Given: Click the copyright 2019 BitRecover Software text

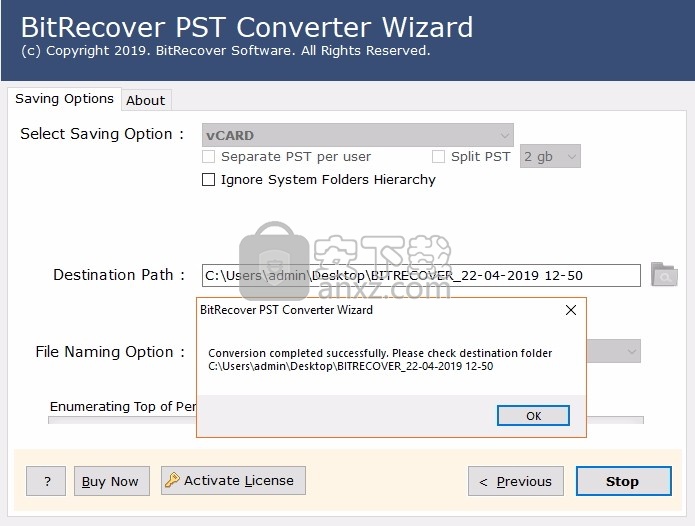Looking at the screenshot, I should pos(226,51).
